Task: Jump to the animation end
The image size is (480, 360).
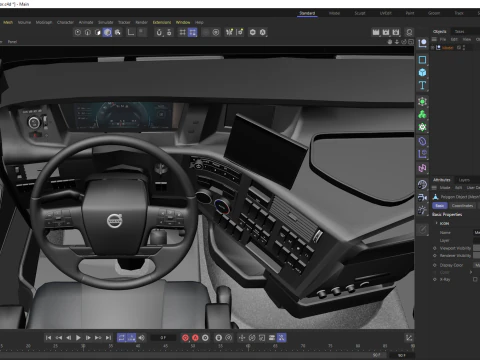Action: [108, 338]
